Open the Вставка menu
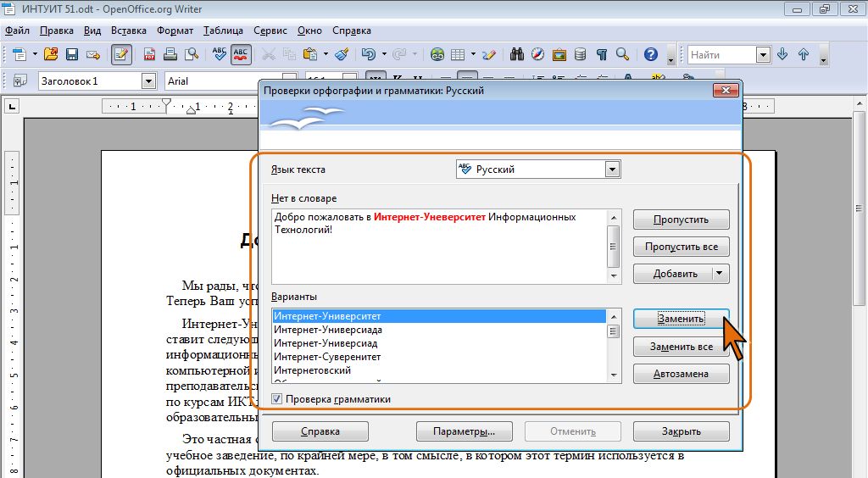This screenshot has width=868, height=478. pos(129,31)
